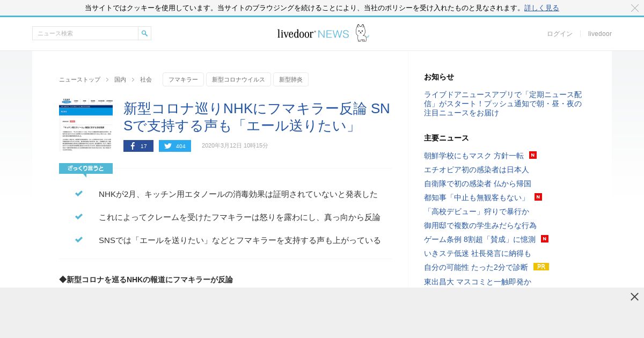Viewport: 644px width, 338px height.
Task: Click the search magnifier icon
Action: [x=144, y=33]
